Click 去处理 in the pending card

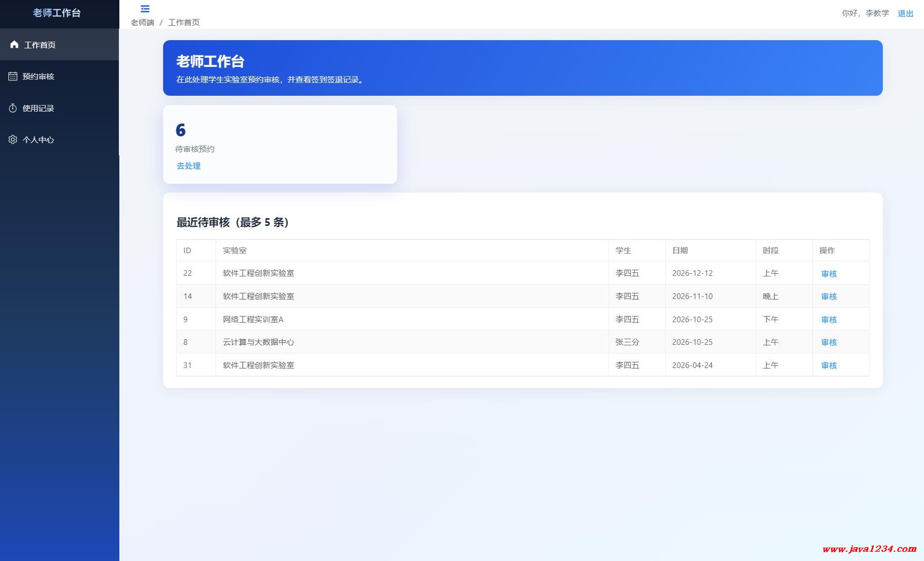188,166
